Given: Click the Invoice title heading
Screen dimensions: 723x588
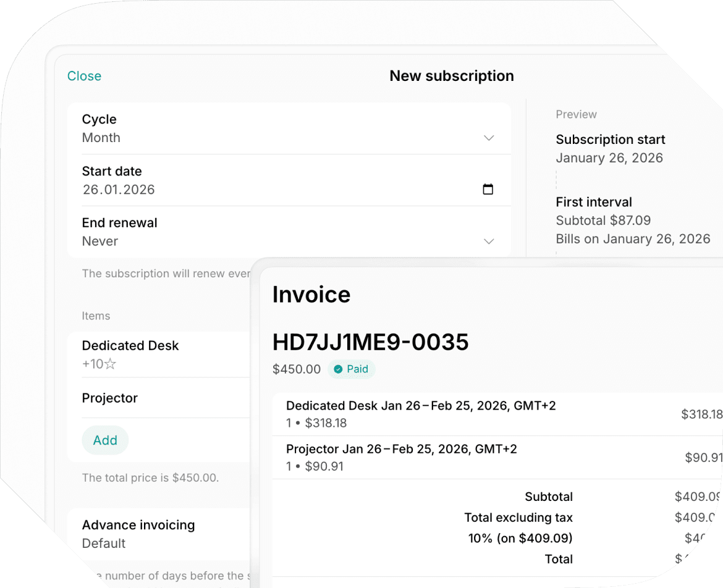Looking at the screenshot, I should tap(311, 295).
